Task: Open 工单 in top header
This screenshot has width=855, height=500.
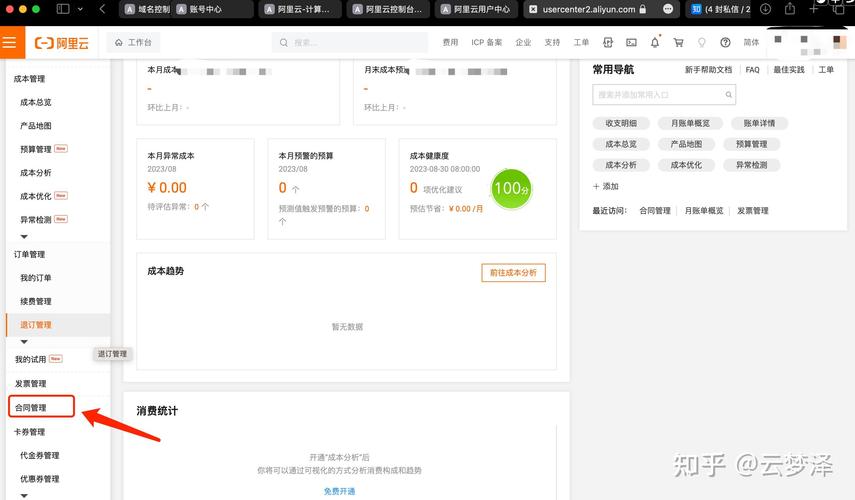Action: coord(581,43)
